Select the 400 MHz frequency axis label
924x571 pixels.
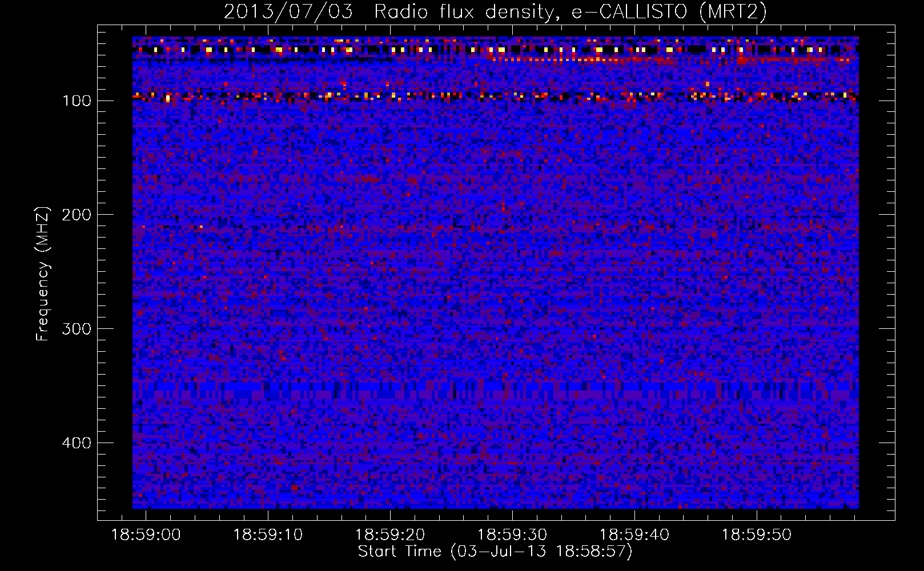[x=77, y=444]
